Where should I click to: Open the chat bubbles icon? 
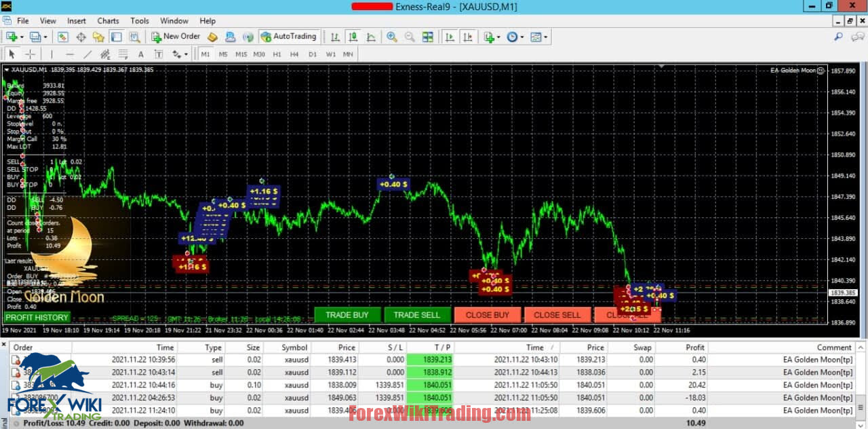click(856, 37)
